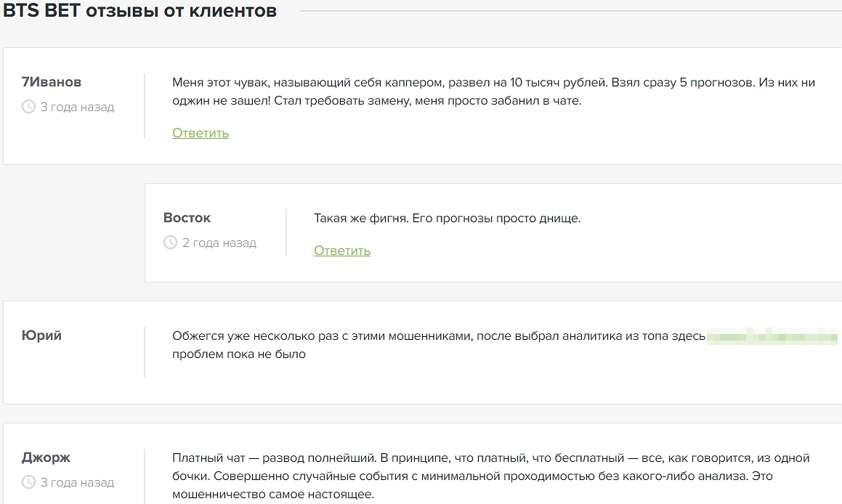Click the '3 года назад' timestamp under 7Иванов
The height and width of the screenshot is (504, 842).
click(x=77, y=107)
